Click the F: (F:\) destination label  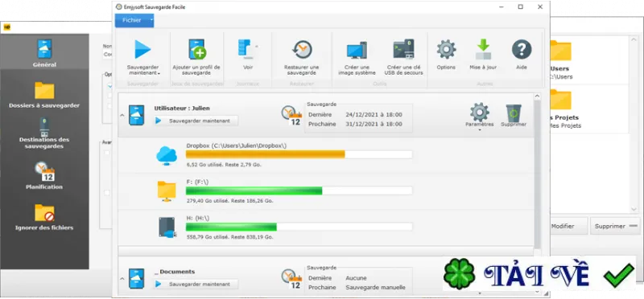(197, 182)
